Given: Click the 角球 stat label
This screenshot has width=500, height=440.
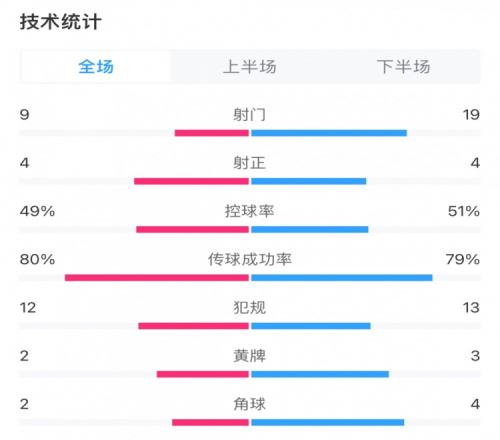Looking at the screenshot, I should point(250,404).
